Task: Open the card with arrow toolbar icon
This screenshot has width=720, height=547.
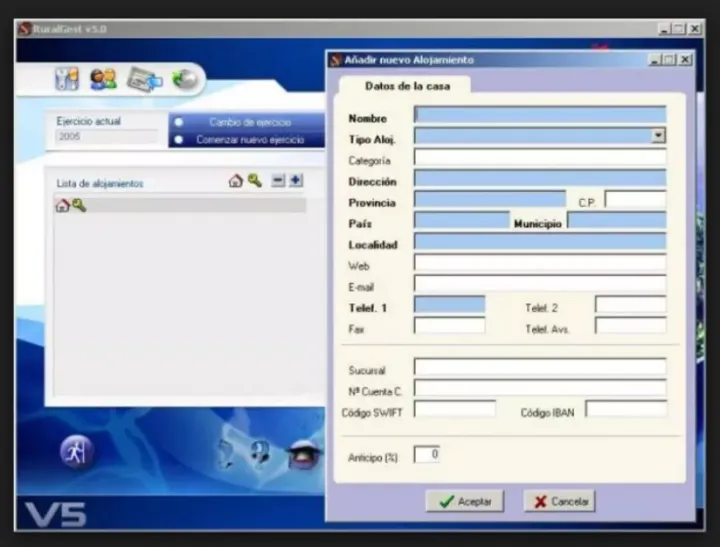Action: (x=144, y=80)
